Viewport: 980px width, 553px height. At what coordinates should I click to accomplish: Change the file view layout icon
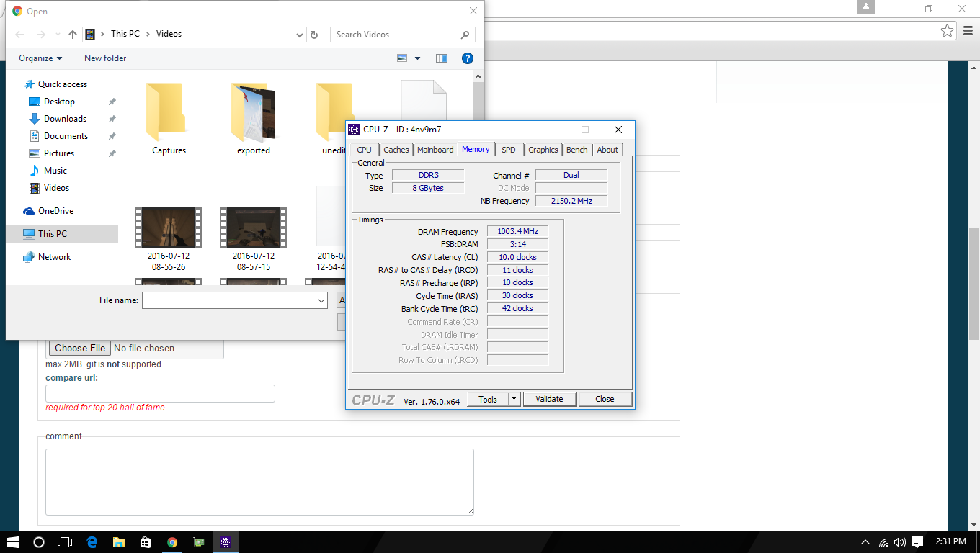pos(403,58)
